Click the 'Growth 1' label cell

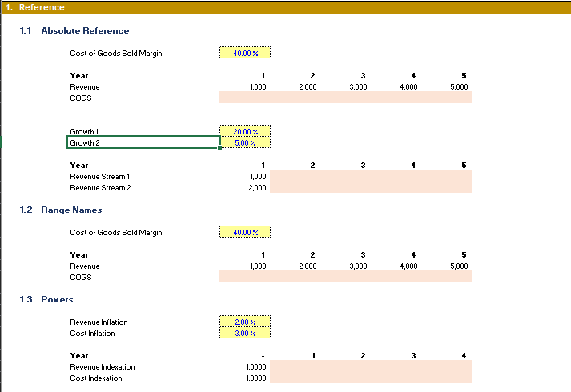[x=84, y=131]
